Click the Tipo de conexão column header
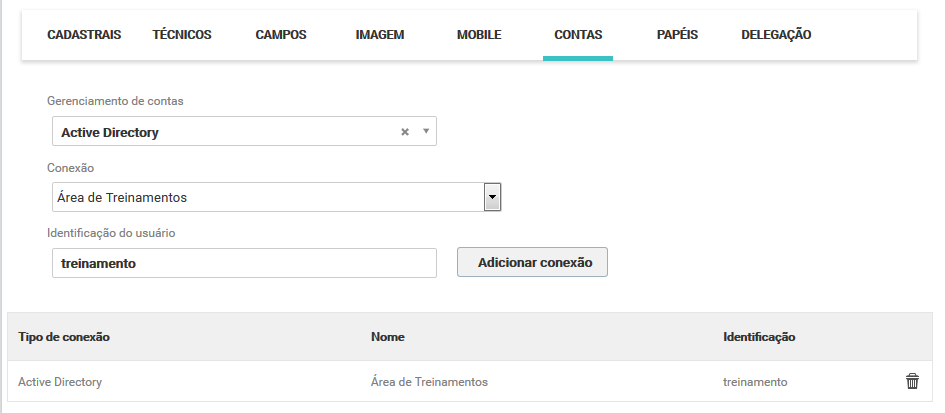This screenshot has height=413, width=945. (64, 337)
